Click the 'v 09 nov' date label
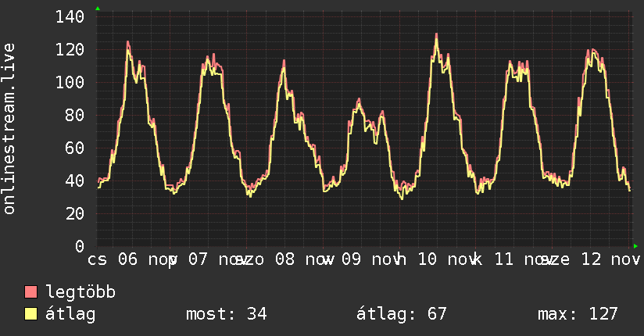The width and height of the screenshot is (644, 336). [361, 259]
